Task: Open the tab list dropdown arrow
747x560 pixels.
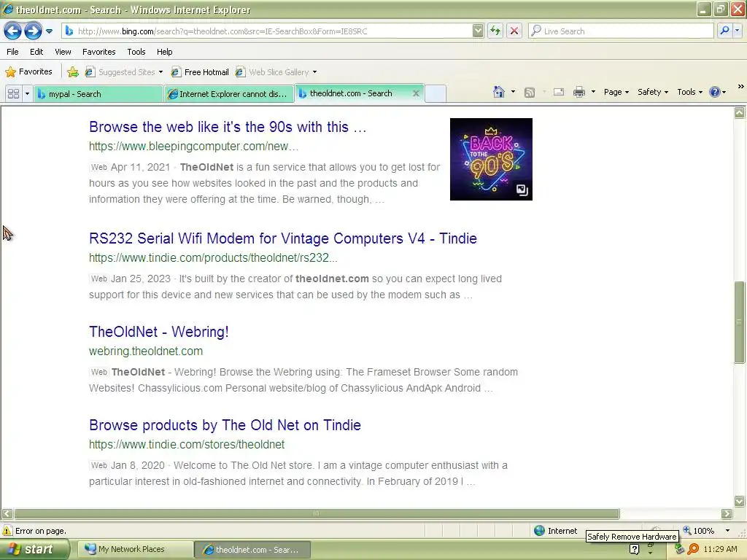Action: (27, 94)
